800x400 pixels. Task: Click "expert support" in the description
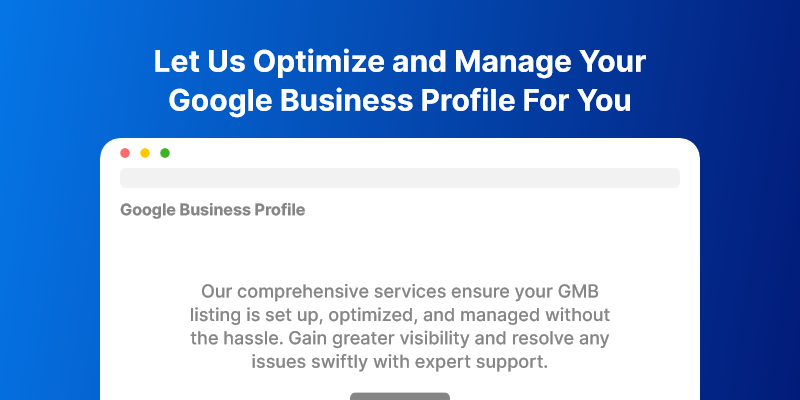click(489, 362)
